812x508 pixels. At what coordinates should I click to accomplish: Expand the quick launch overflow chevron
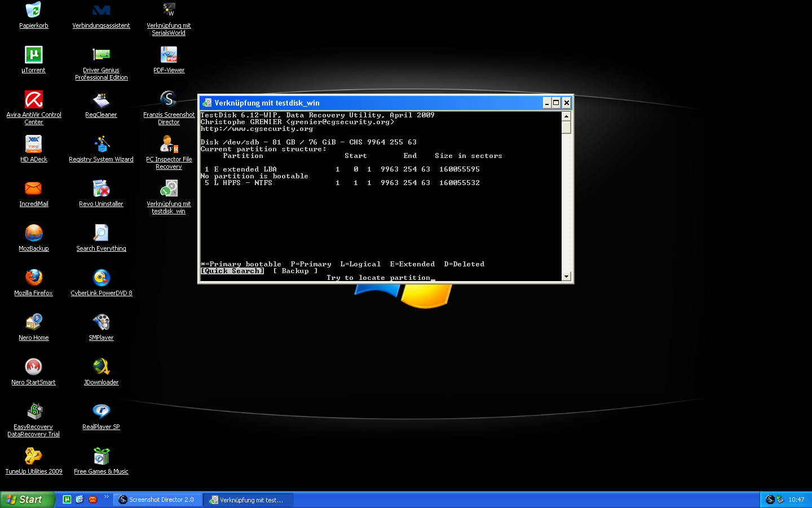coord(106,497)
